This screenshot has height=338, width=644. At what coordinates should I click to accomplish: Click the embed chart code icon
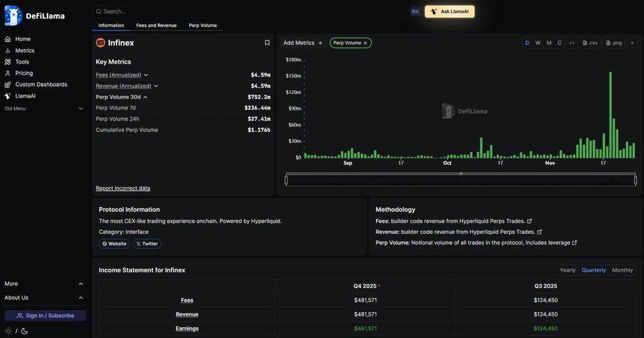coord(572,43)
